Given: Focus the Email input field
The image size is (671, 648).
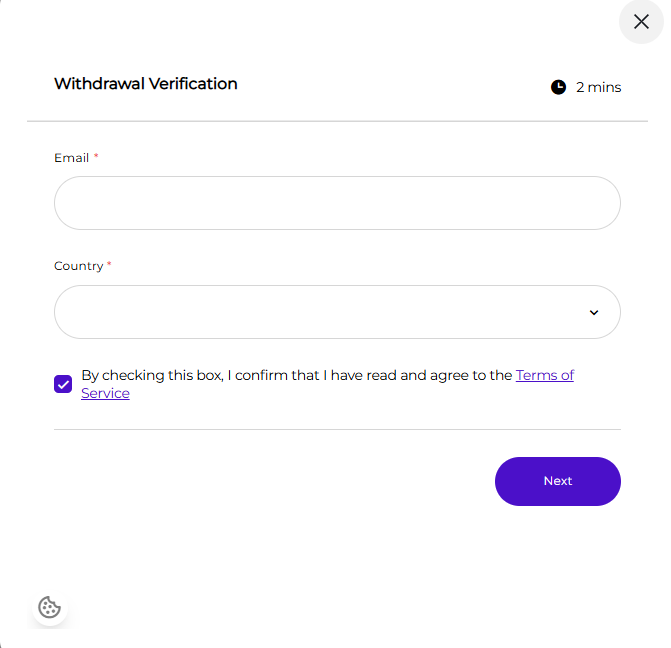Looking at the screenshot, I should (x=337, y=203).
